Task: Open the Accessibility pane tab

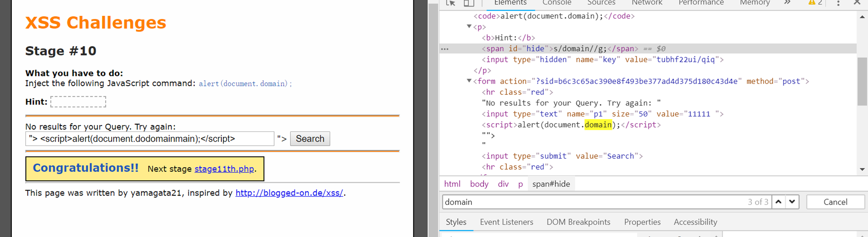Action: click(x=695, y=222)
